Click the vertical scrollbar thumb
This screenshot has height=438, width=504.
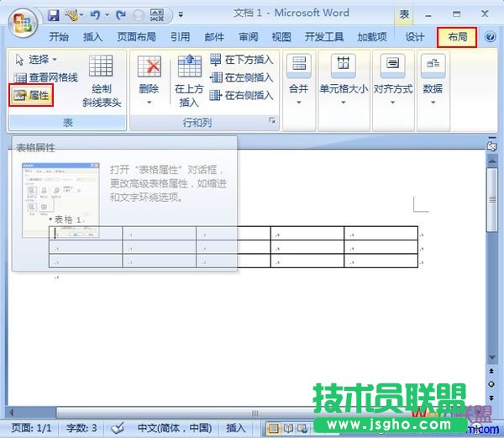click(491, 200)
